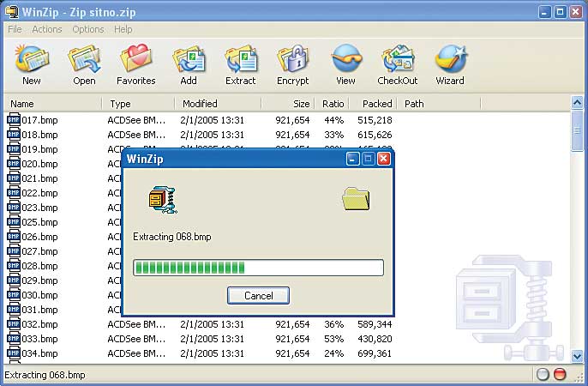The image size is (588, 386).
Task: Select the file 030.bmp
Action: pyautogui.click(x=39, y=295)
